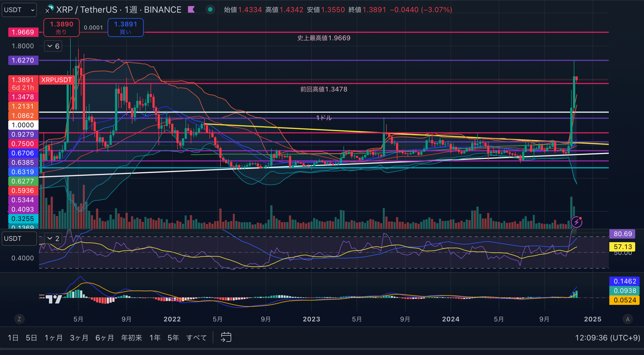Toggle the auto-scale A button
The width and height of the screenshot is (644, 355).
click(x=628, y=319)
